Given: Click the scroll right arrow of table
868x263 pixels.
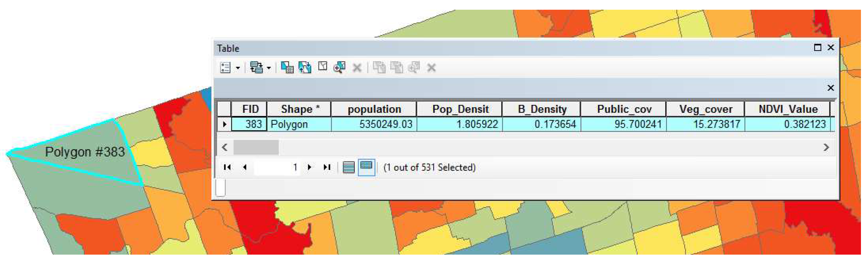Looking at the screenshot, I should [x=826, y=148].
